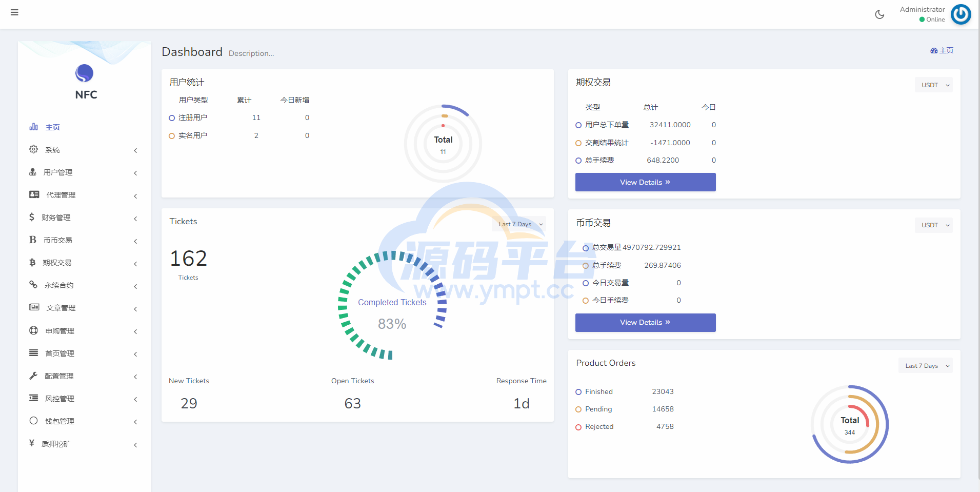Screen dimensions: 980x492
Task: Click the newspaper icon beside 文章管理
Action: coord(34,307)
